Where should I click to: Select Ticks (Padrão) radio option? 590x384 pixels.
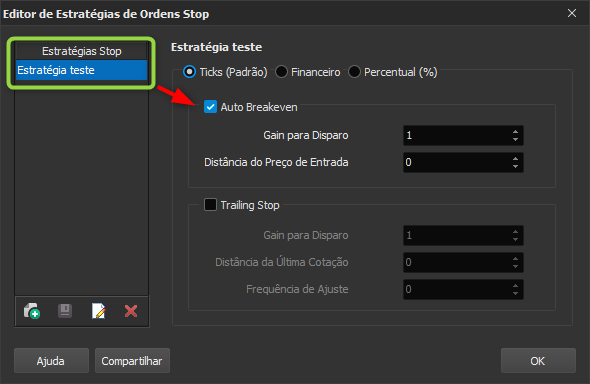(189, 71)
